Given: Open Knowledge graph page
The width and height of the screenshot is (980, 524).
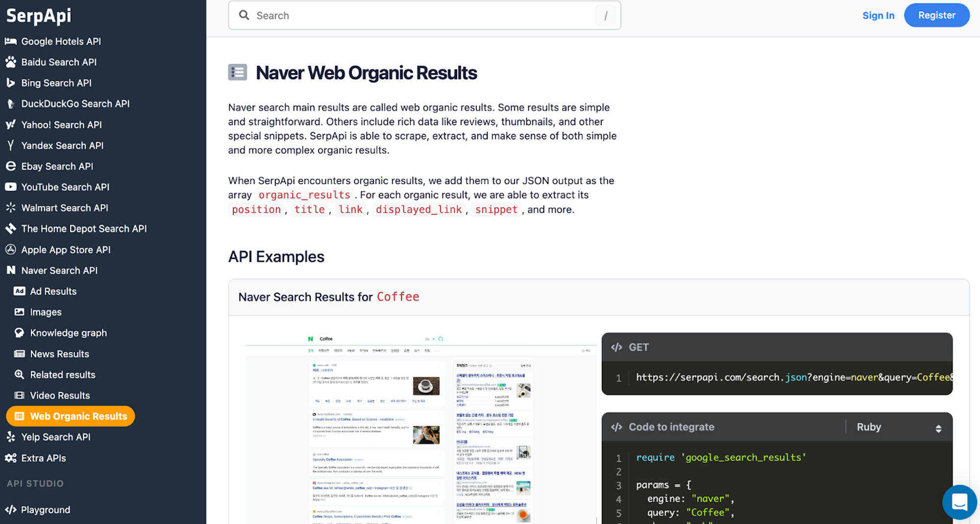Looking at the screenshot, I should (x=69, y=333).
